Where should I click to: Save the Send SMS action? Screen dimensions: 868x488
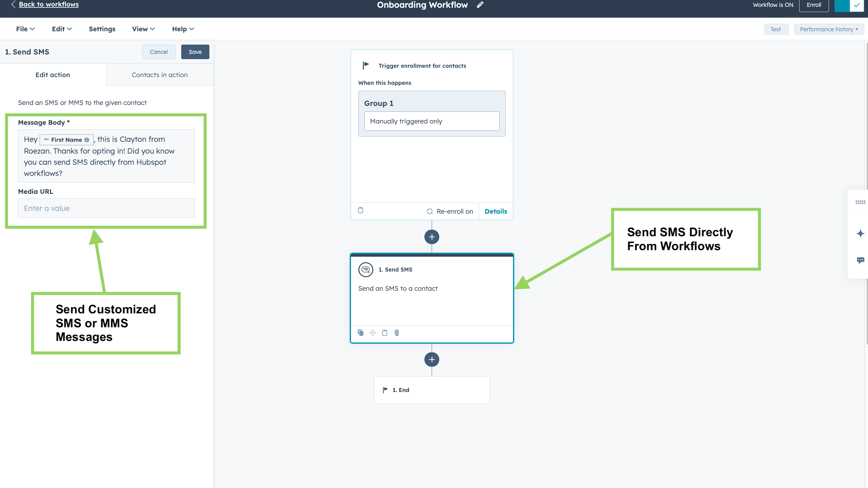(195, 52)
